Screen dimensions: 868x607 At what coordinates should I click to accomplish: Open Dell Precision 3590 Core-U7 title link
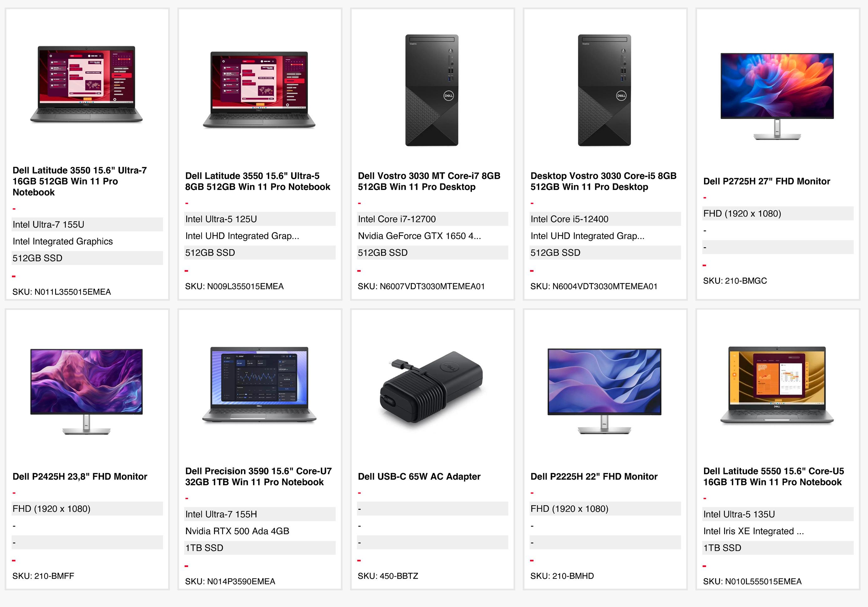point(258,477)
